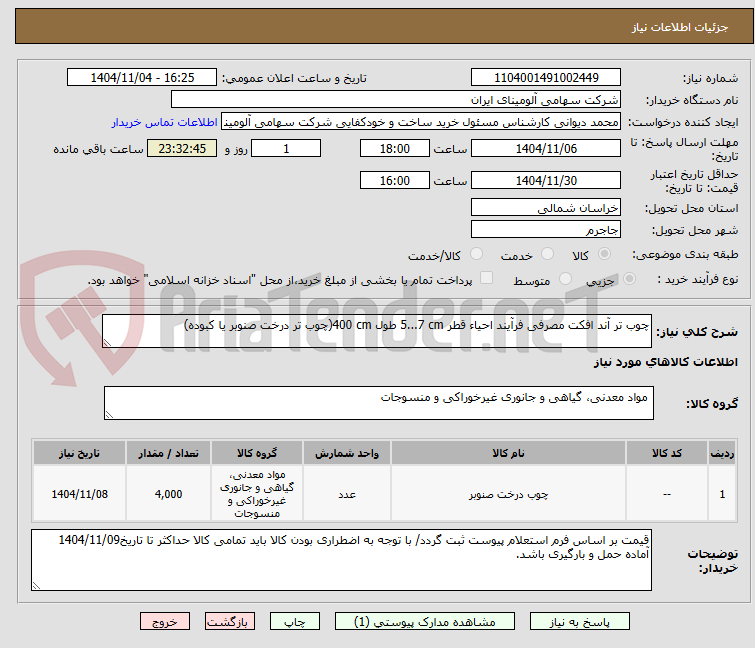Click the announcement date field 1404/11/04 - 16:25
Viewport: 755px width, 648px height.
[x=142, y=78]
